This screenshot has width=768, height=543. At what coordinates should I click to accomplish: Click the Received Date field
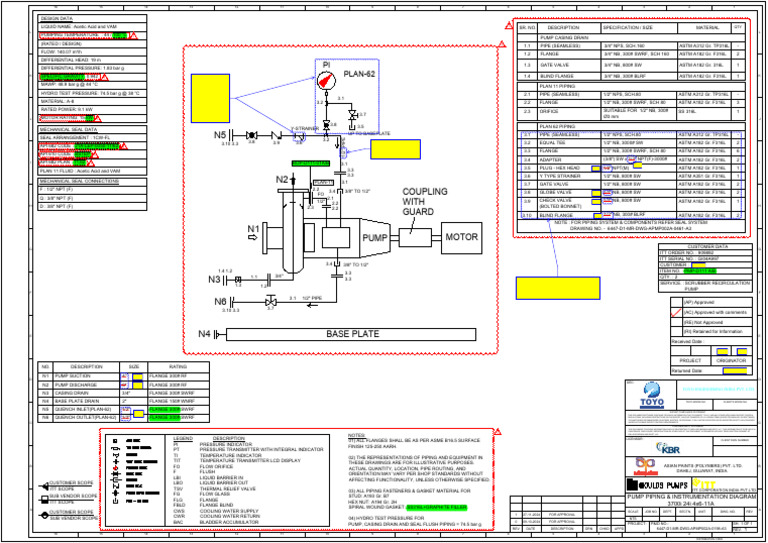point(711,342)
